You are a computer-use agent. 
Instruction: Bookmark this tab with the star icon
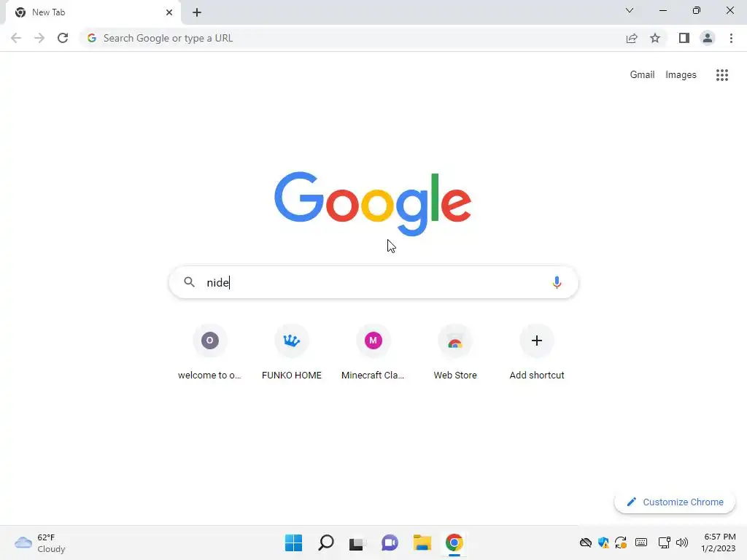[x=655, y=38]
